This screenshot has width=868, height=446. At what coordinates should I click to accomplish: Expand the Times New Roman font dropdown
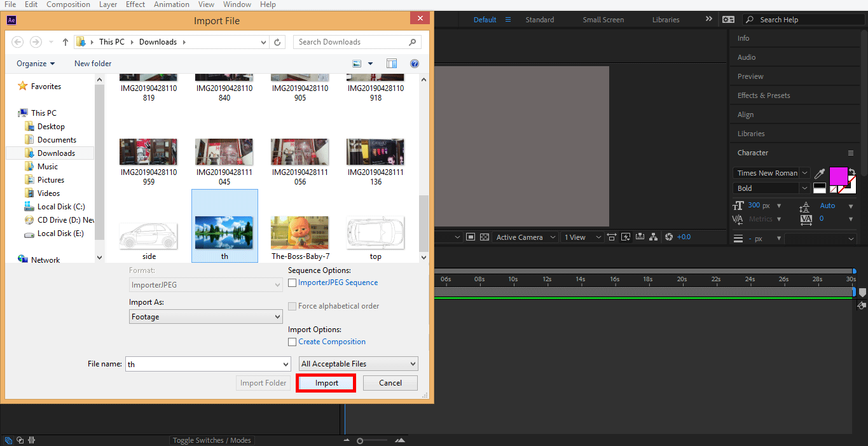804,172
